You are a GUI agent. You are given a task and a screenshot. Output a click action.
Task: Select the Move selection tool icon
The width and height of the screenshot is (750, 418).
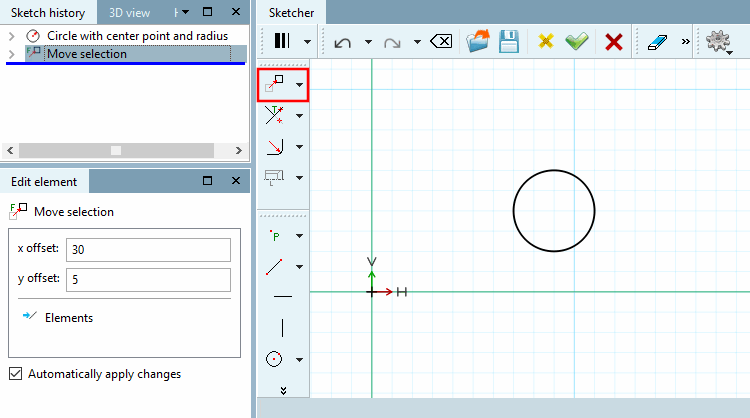point(274,84)
